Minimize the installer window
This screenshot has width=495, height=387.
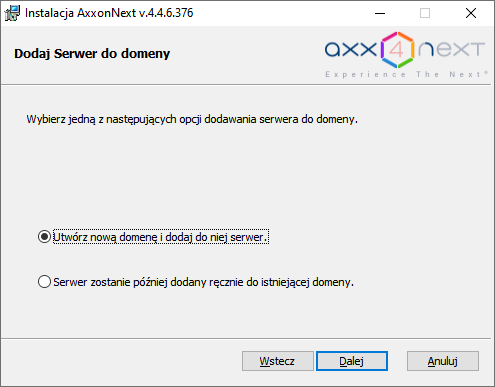click(x=380, y=13)
